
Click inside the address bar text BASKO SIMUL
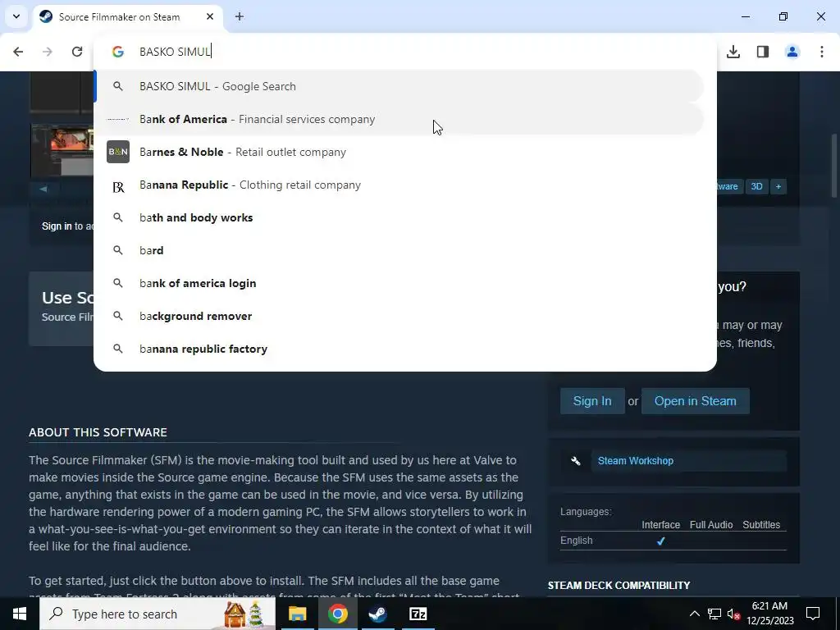coord(175,52)
